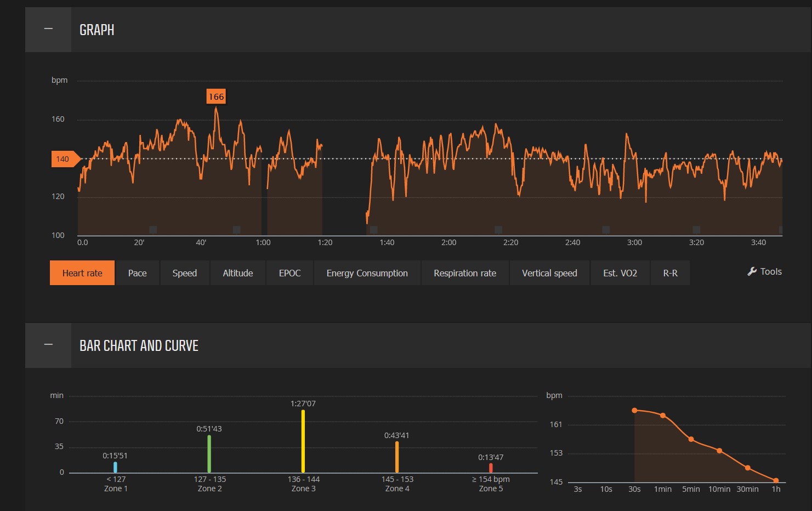812x511 pixels.
Task: Select the Heart rate graph tab
Action: tap(82, 273)
